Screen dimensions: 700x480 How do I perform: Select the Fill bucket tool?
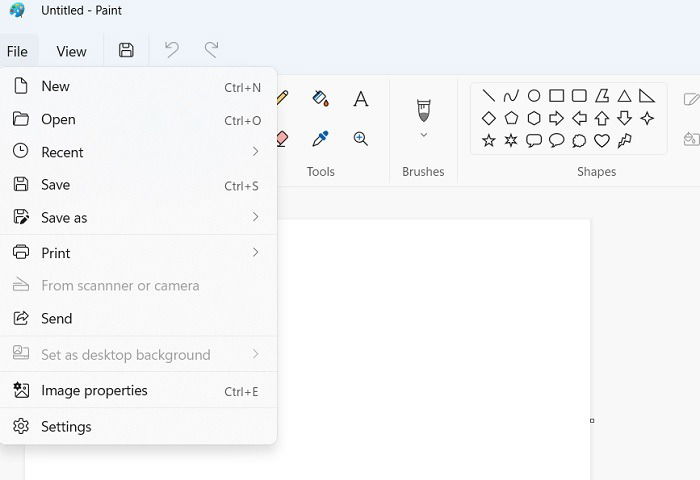tap(321, 98)
